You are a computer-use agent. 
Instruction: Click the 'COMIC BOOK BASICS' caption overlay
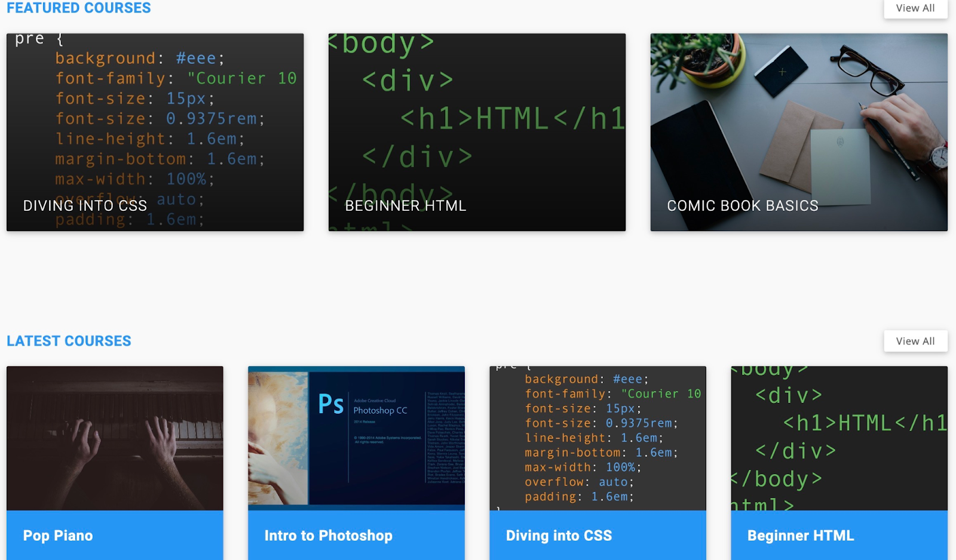click(x=743, y=205)
